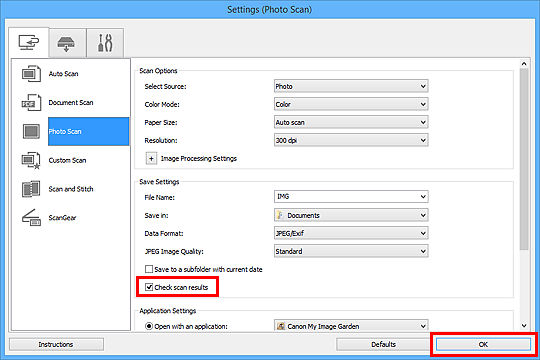Click the My Image Garden application icon

coord(281,326)
